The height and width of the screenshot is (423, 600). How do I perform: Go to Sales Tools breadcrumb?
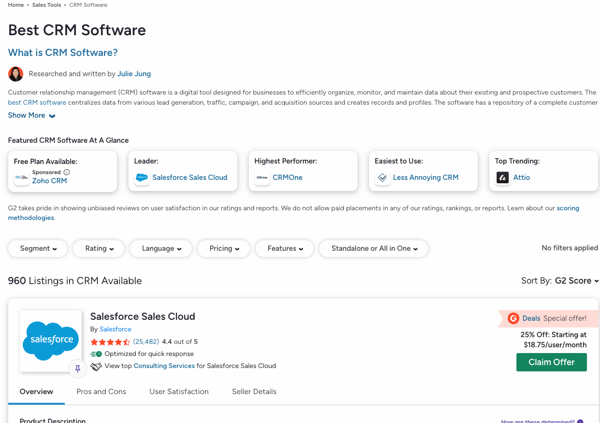tap(46, 5)
